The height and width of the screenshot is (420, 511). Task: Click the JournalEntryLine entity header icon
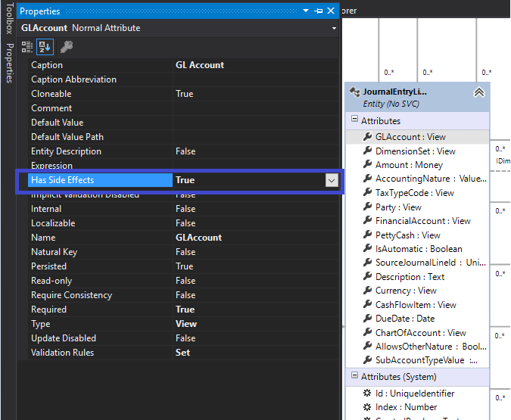pos(354,92)
